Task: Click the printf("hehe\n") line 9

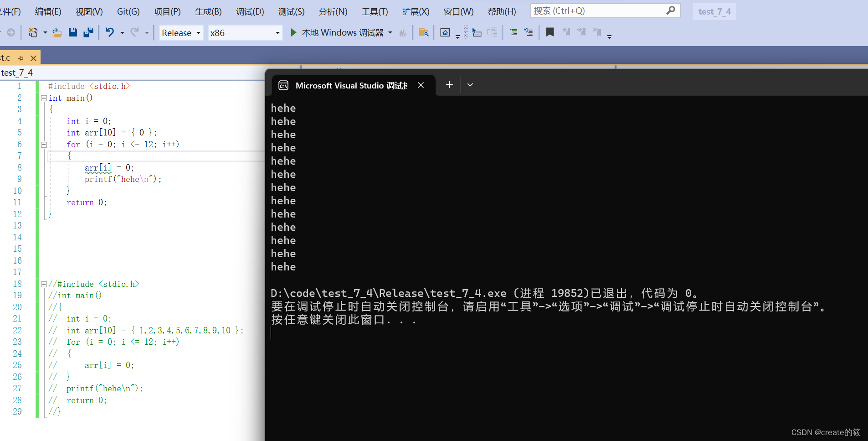Action: [123, 179]
